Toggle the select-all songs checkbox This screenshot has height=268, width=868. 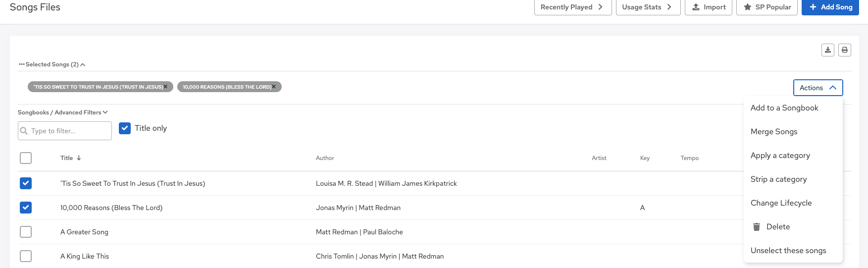point(26,158)
